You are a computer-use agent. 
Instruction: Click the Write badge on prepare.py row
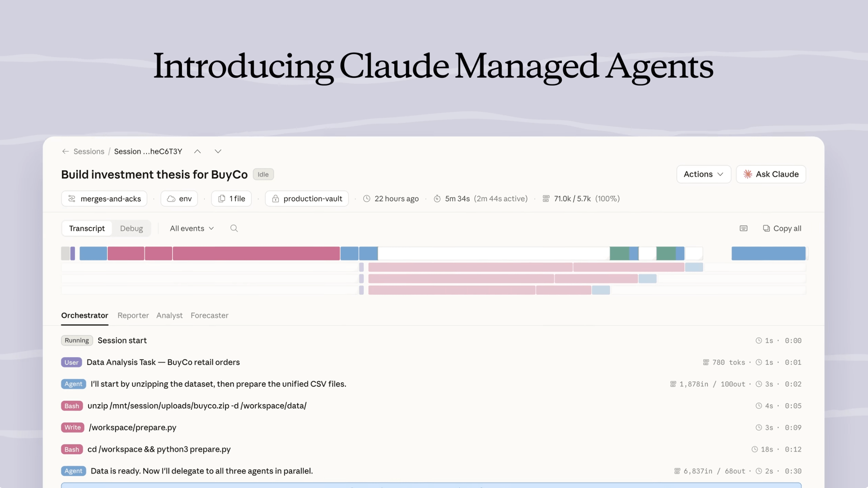tap(73, 428)
